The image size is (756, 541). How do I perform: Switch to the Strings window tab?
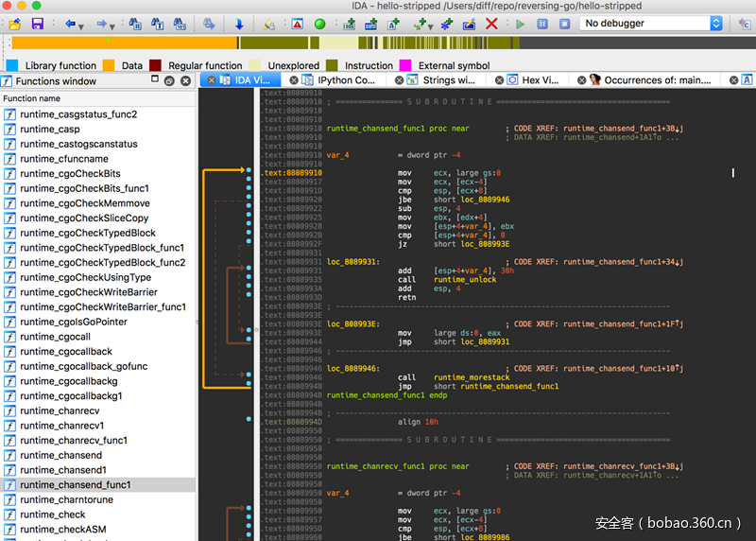click(448, 80)
